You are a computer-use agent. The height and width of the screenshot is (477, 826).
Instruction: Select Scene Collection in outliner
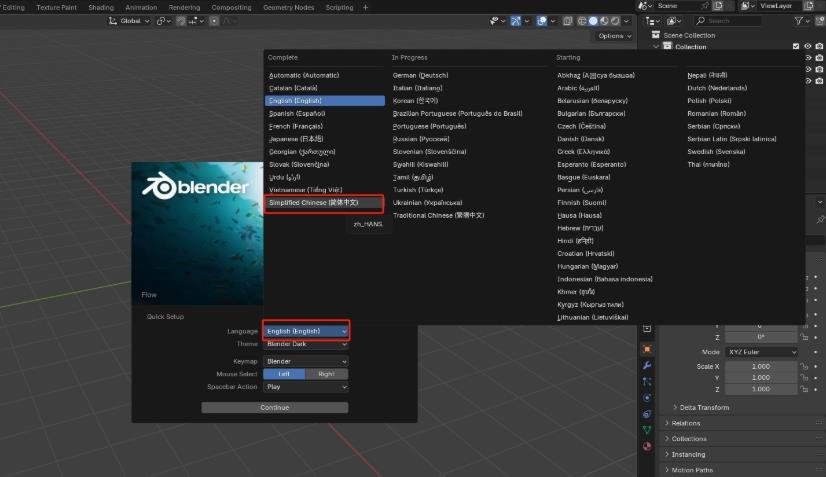tap(689, 35)
